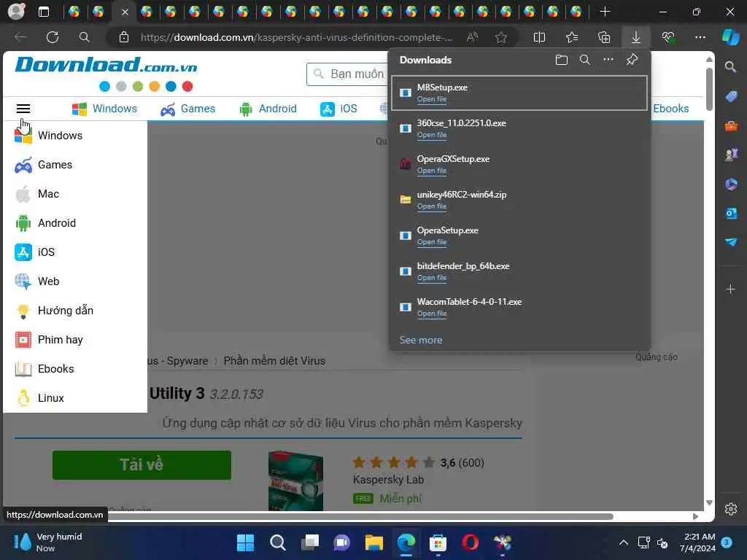This screenshot has width=747, height=560.
Task: Open Browser essentials heart icon
Action: 668,37
